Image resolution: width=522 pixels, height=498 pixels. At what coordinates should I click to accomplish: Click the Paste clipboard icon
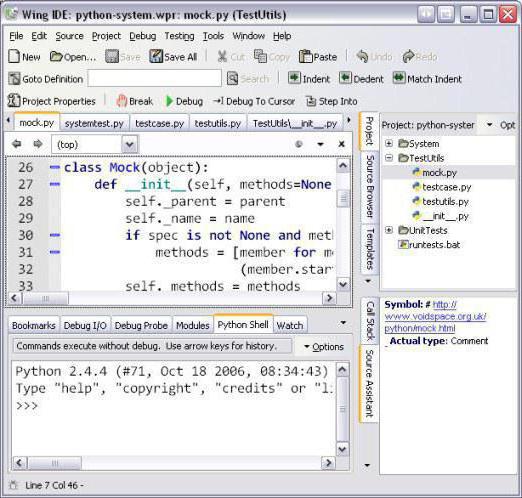coord(305,56)
